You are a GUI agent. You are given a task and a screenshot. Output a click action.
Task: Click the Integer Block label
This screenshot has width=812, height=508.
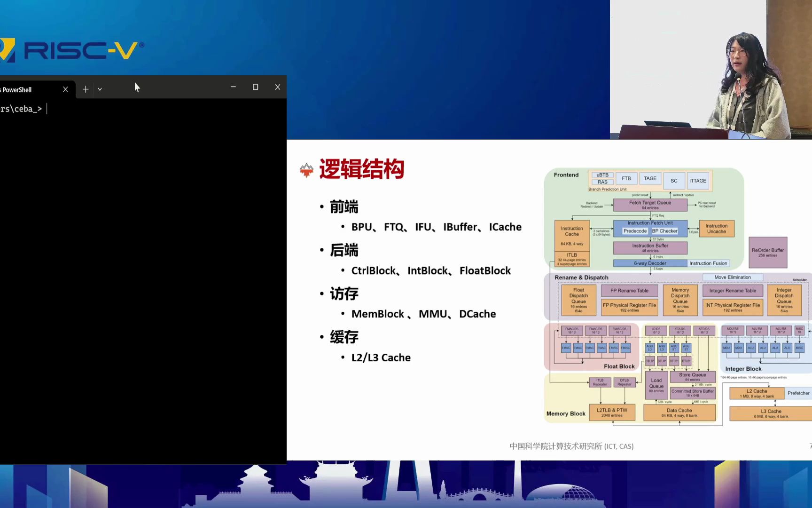(743, 369)
